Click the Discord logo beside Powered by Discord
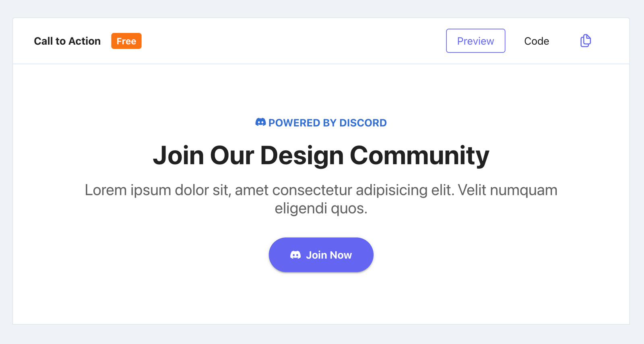The image size is (644, 344). [x=260, y=122]
